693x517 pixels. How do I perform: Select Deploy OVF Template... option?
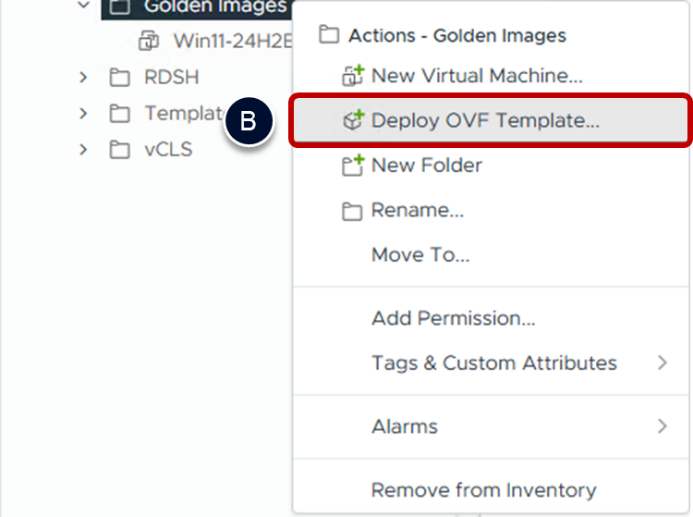485,121
